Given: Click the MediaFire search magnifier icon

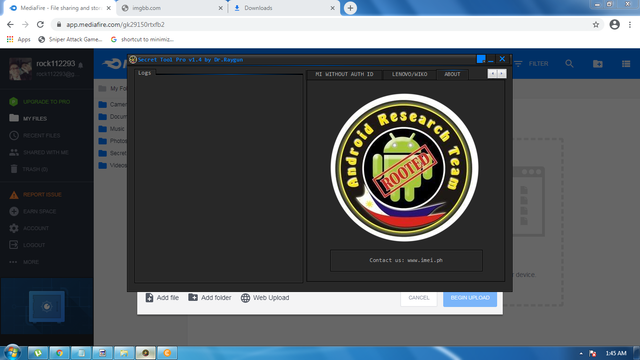Looking at the screenshot, I should (x=569, y=64).
